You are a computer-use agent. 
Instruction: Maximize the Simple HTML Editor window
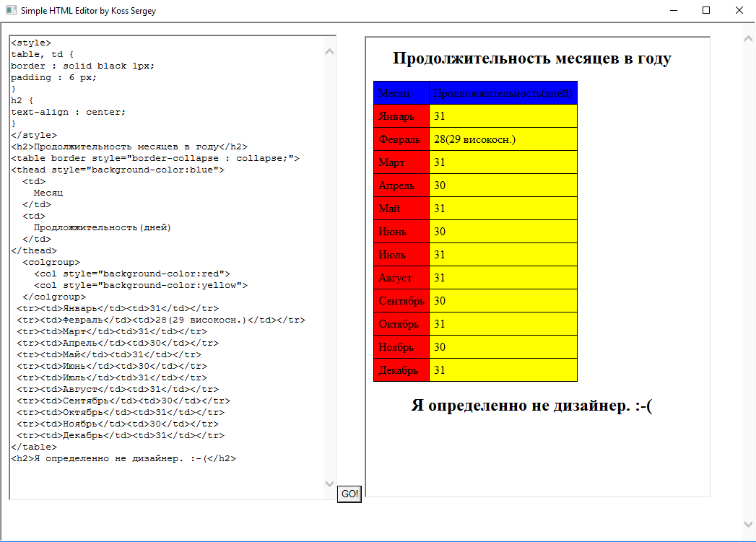[706, 10]
